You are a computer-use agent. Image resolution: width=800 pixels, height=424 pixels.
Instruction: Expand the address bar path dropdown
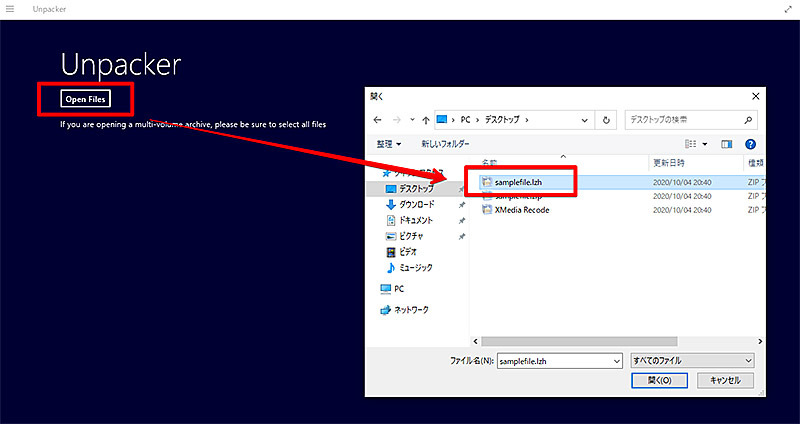(584, 120)
